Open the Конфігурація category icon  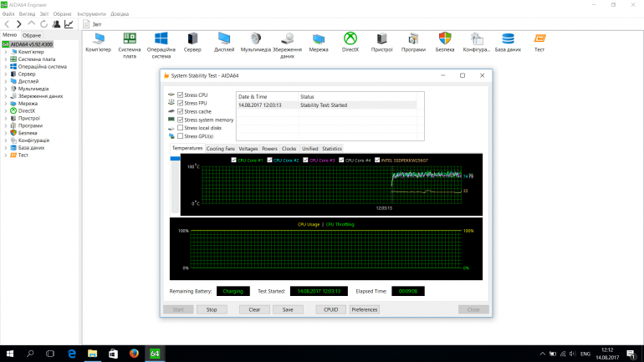(x=477, y=43)
